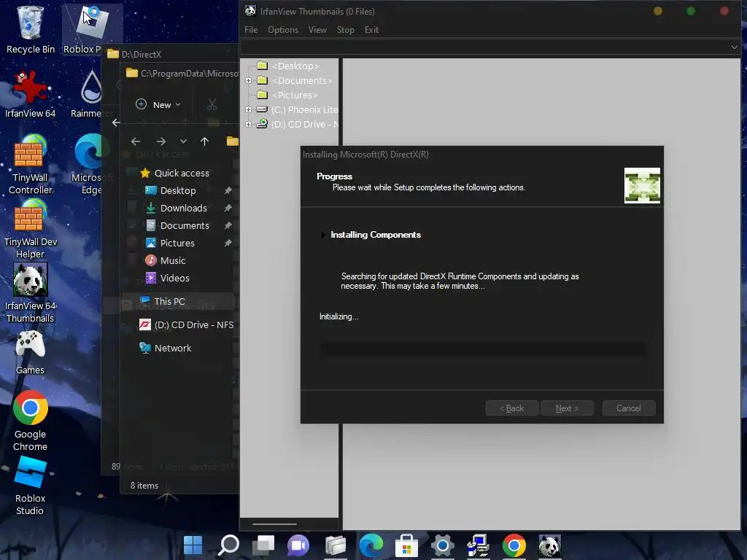The image size is (747, 560).
Task: Open File Explorer from the taskbar
Action: [x=336, y=545]
